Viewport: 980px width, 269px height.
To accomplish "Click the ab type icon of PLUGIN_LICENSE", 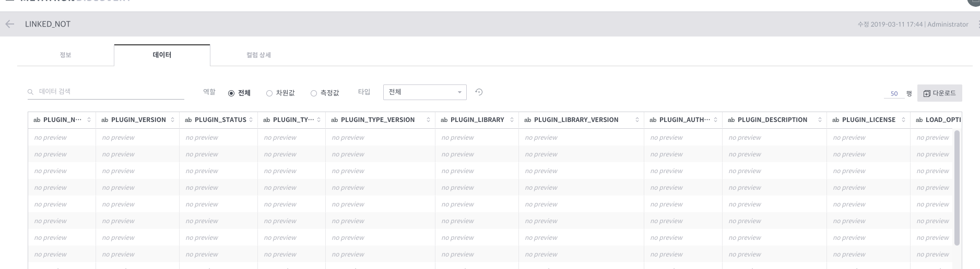I will 835,120.
